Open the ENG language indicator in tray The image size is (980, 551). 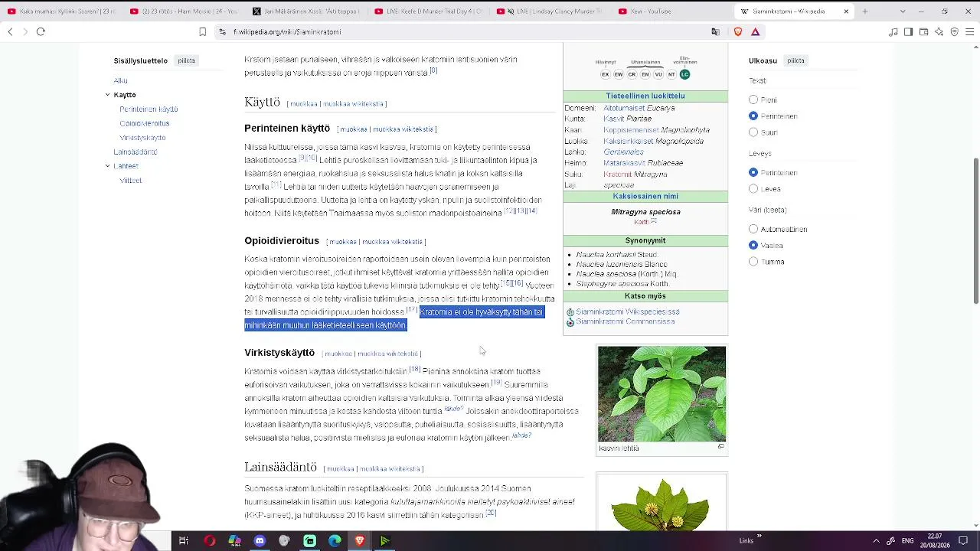tap(908, 541)
